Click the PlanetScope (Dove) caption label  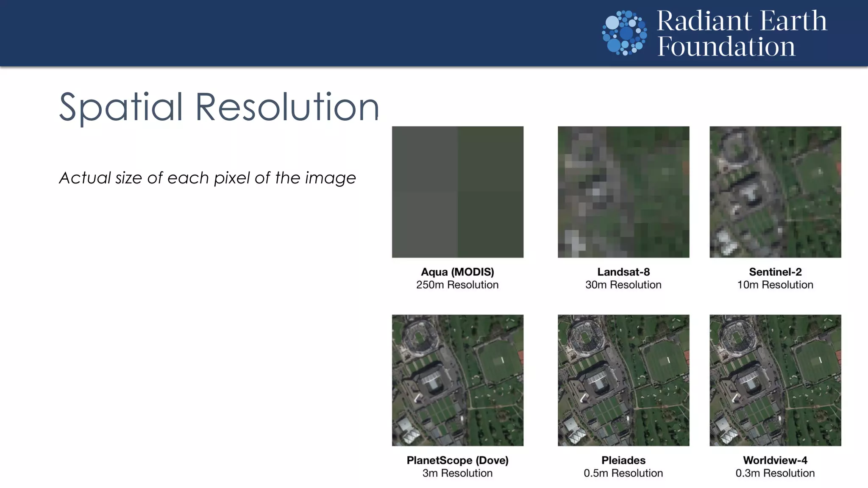[458, 460]
